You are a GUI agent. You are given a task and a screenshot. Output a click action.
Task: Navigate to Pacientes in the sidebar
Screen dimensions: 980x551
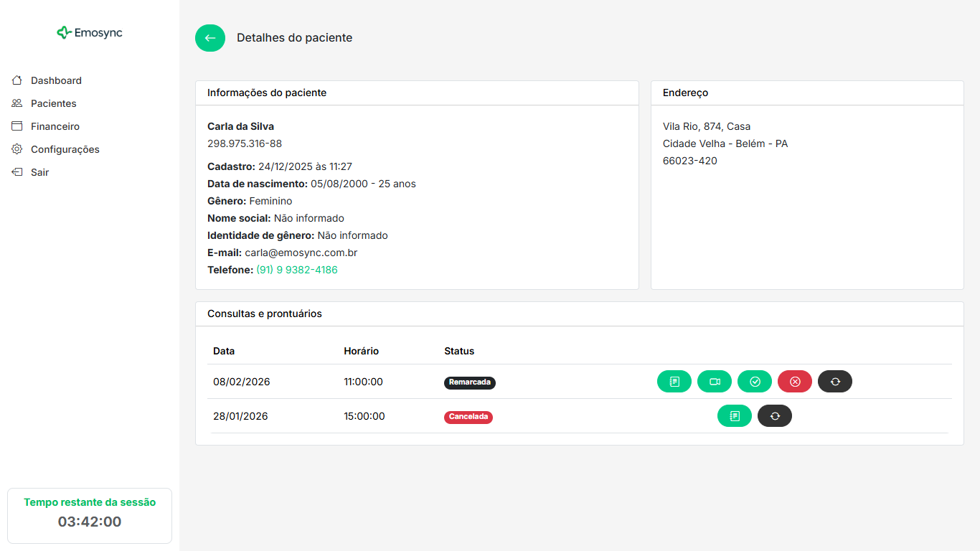[x=53, y=103]
